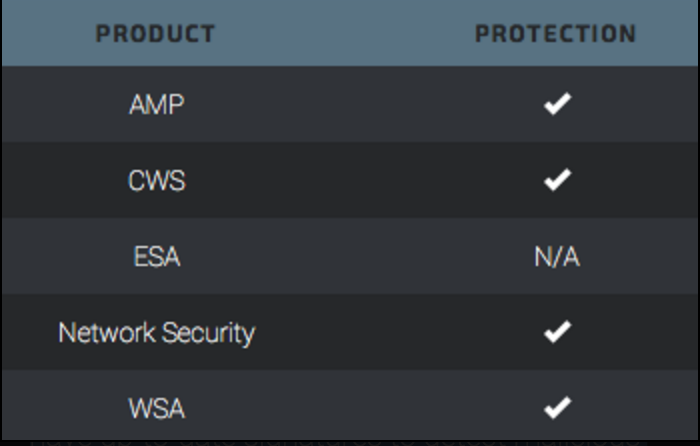Click the PROTECTION column header

pyautogui.click(x=555, y=34)
